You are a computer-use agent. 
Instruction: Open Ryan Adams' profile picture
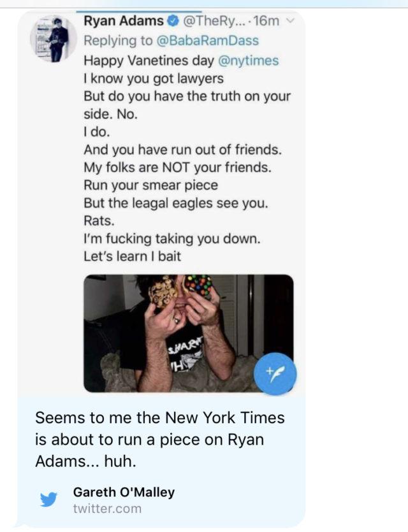(x=54, y=40)
